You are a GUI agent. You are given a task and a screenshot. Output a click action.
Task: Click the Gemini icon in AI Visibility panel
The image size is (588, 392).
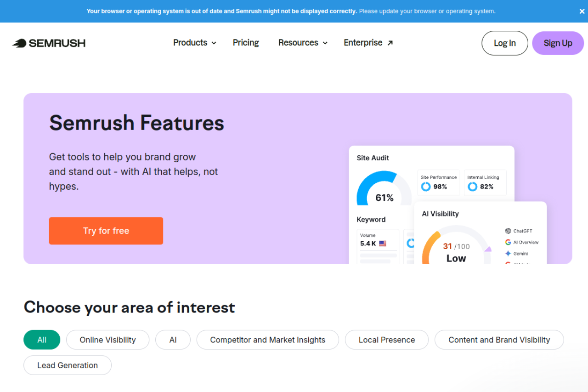(508, 253)
